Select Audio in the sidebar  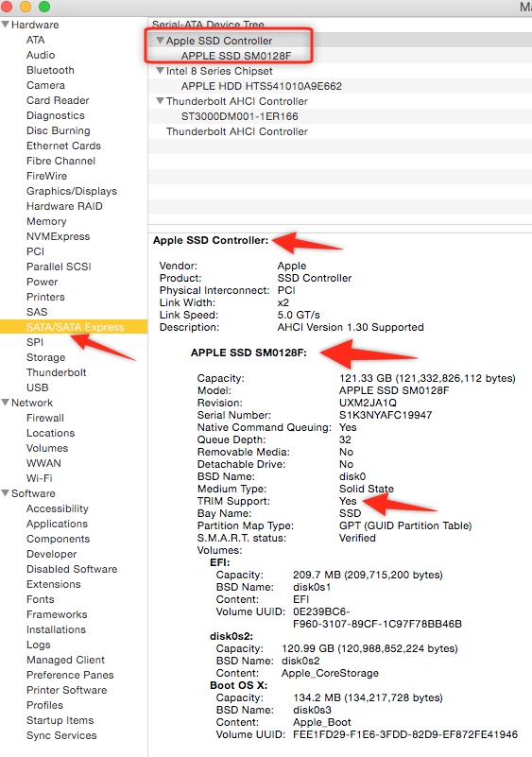pyautogui.click(x=41, y=55)
